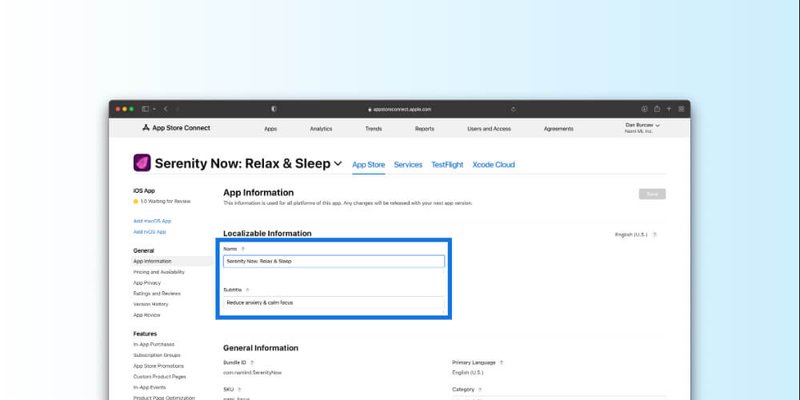Click the Safari address bar URL

pos(399,109)
